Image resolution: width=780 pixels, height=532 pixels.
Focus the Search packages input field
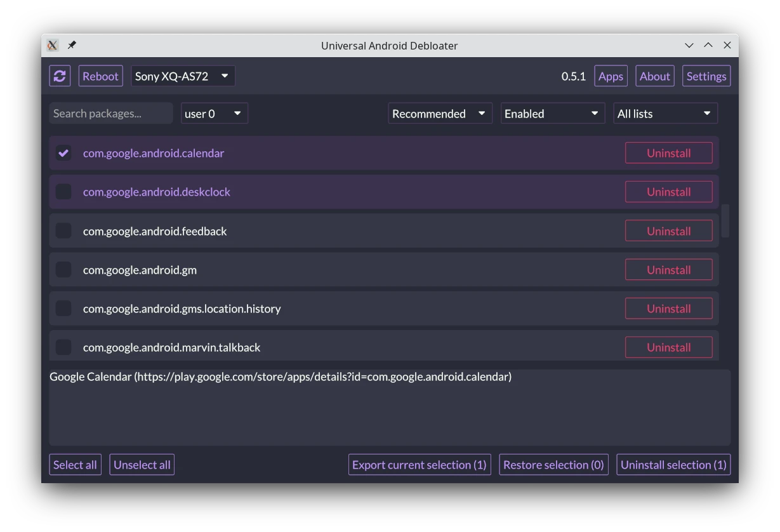[110, 114]
